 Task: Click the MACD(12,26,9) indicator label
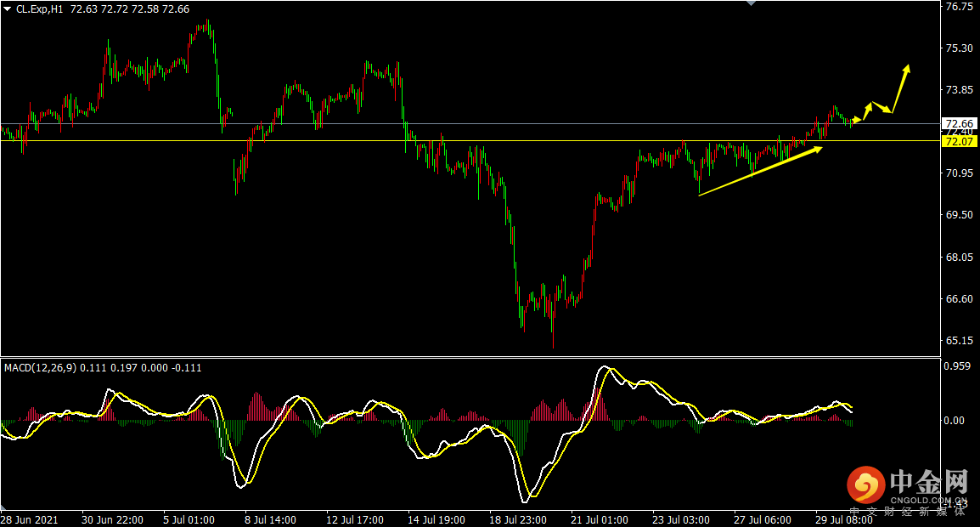coord(40,367)
